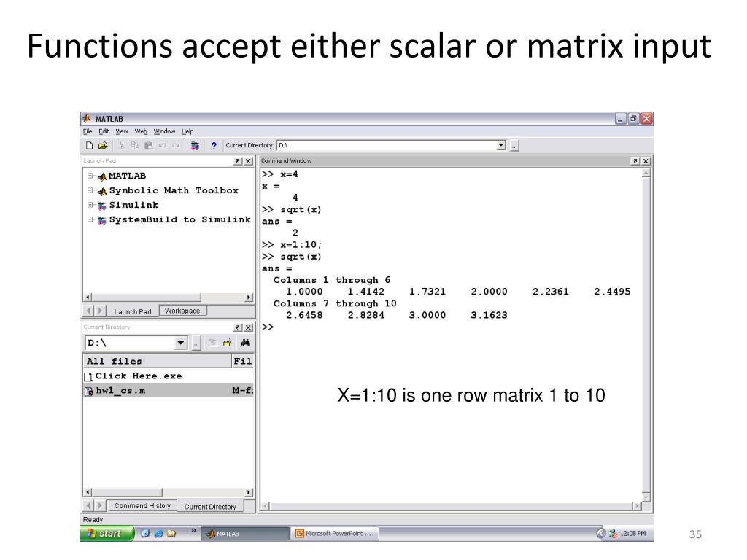Screen dimensions: 747x560
Task: Click the Windows Start button
Action: (x=107, y=534)
